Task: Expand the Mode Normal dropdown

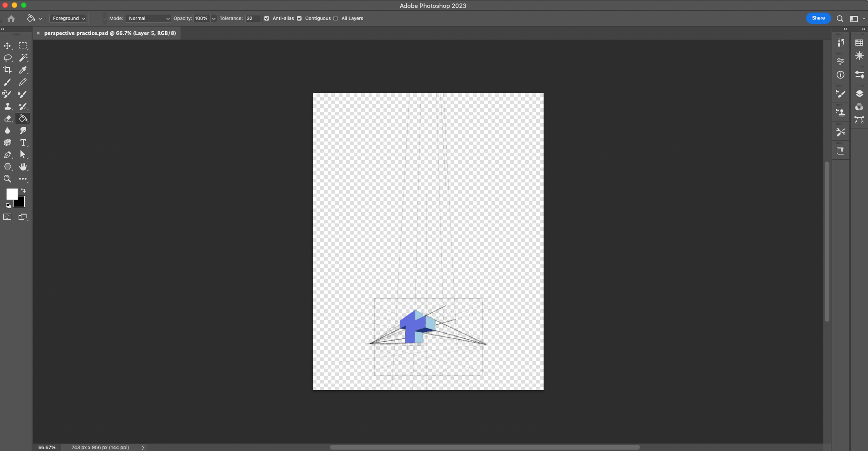Action: click(148, 19)
